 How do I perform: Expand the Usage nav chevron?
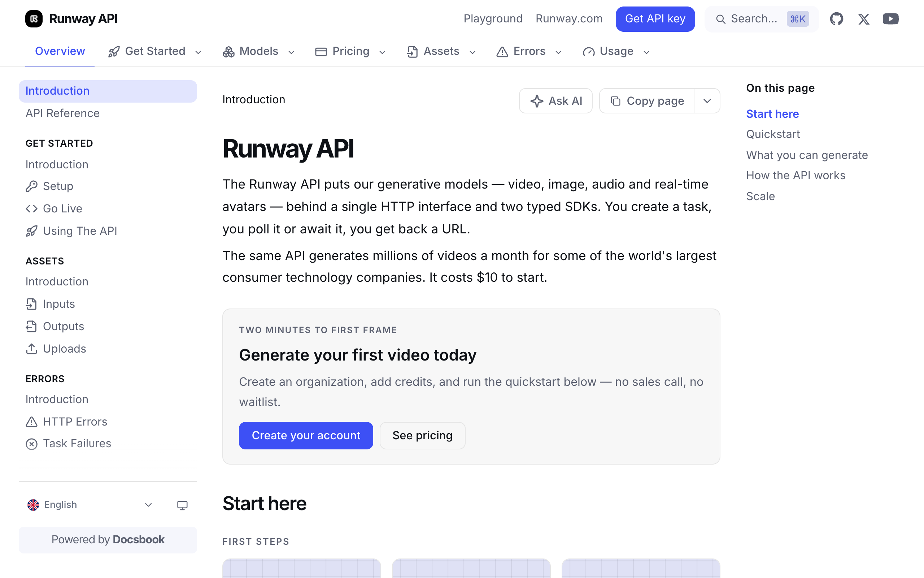[646, 52]
